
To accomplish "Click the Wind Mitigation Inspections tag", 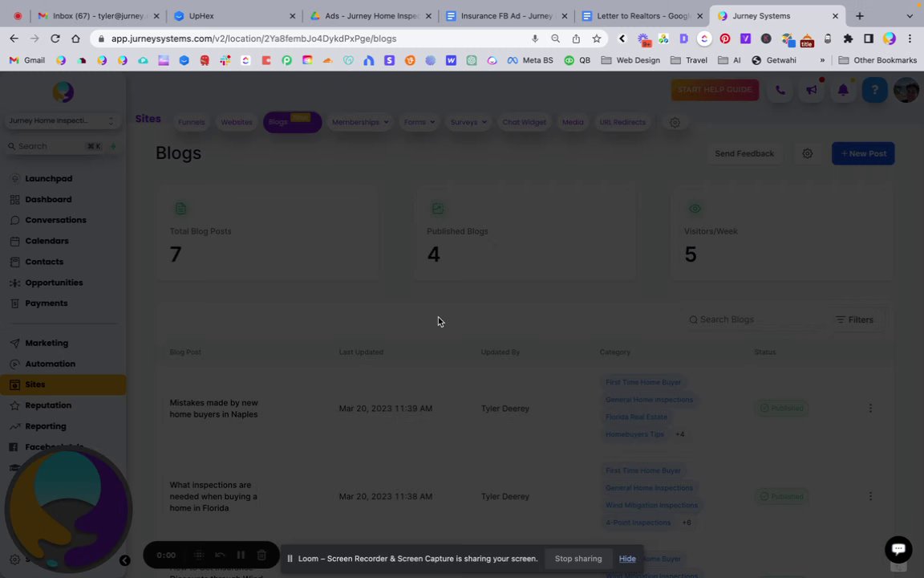I will click(x=651, y=506).
